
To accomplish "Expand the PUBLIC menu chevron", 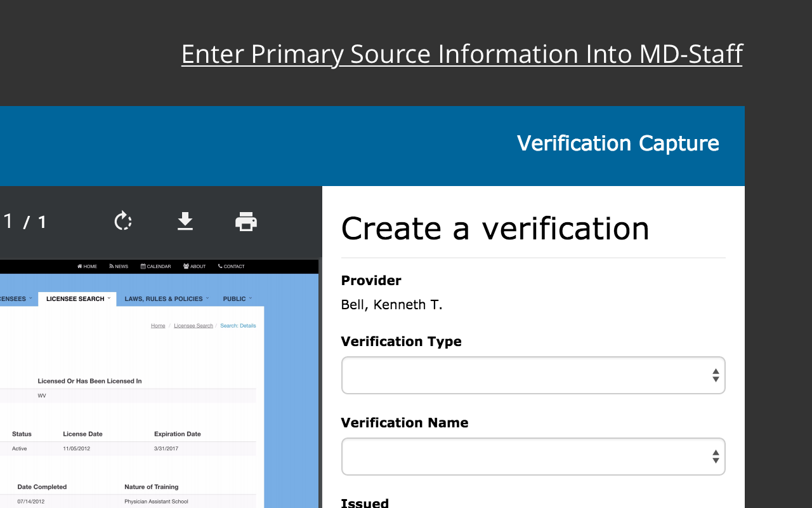I will point(251,298).
